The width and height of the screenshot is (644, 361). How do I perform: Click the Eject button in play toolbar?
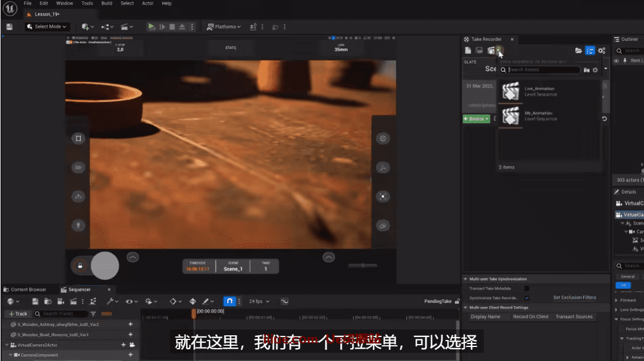coord(182,27)
